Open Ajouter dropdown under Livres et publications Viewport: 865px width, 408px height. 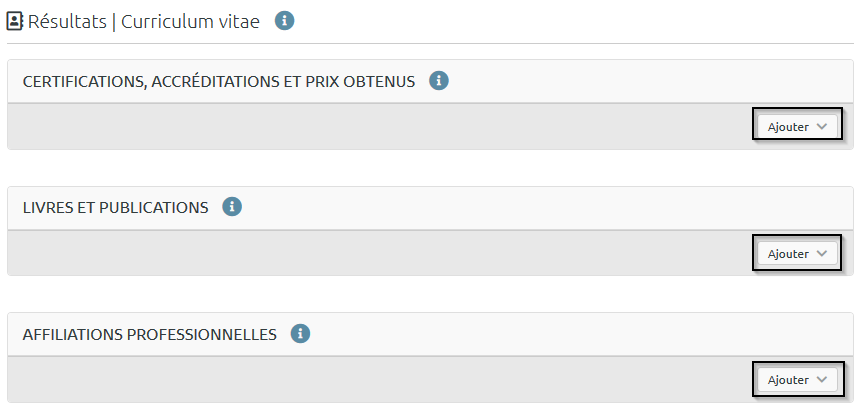coord(796,253)
